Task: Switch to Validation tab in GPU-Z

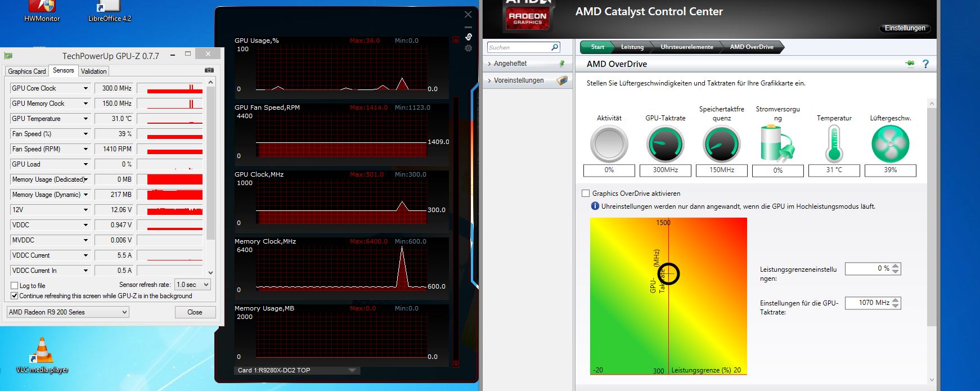Action: coord(93,71)
